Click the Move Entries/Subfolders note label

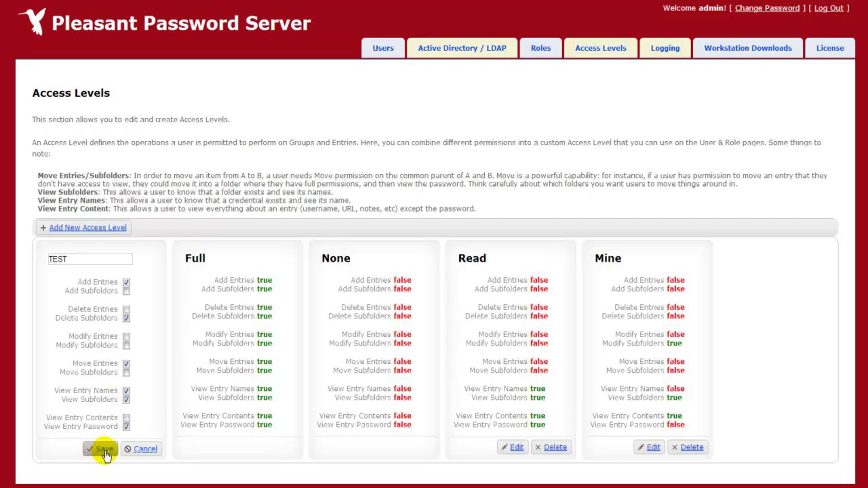tap(84, 176)
